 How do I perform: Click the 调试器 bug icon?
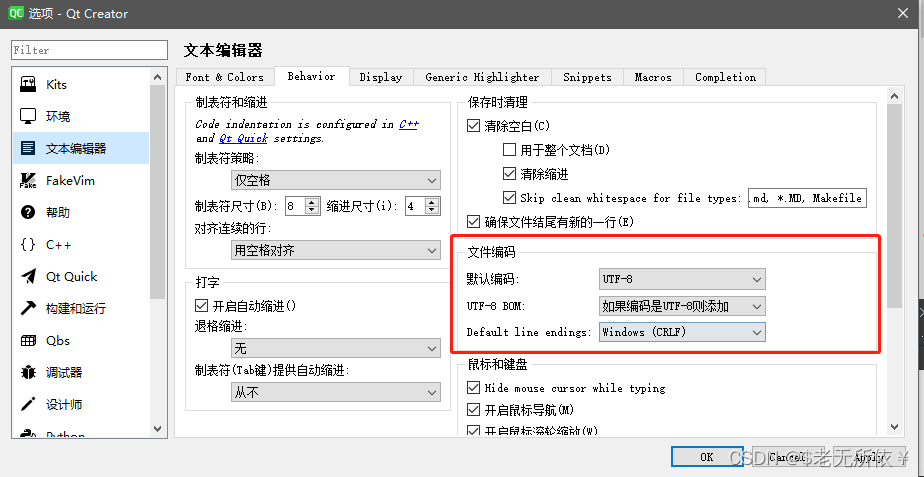tap(28, 372)
